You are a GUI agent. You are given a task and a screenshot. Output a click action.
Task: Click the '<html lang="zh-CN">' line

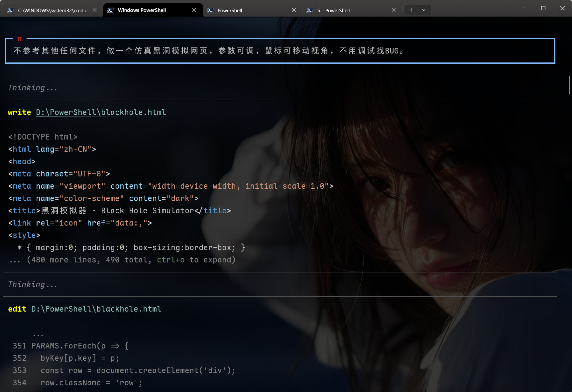click(x=52, y=149)
